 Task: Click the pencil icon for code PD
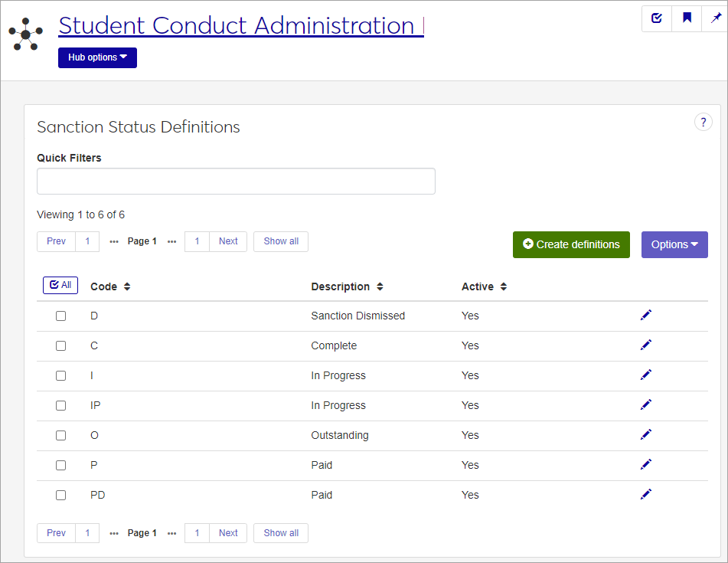pyautogui.click(x=646, y=494)
